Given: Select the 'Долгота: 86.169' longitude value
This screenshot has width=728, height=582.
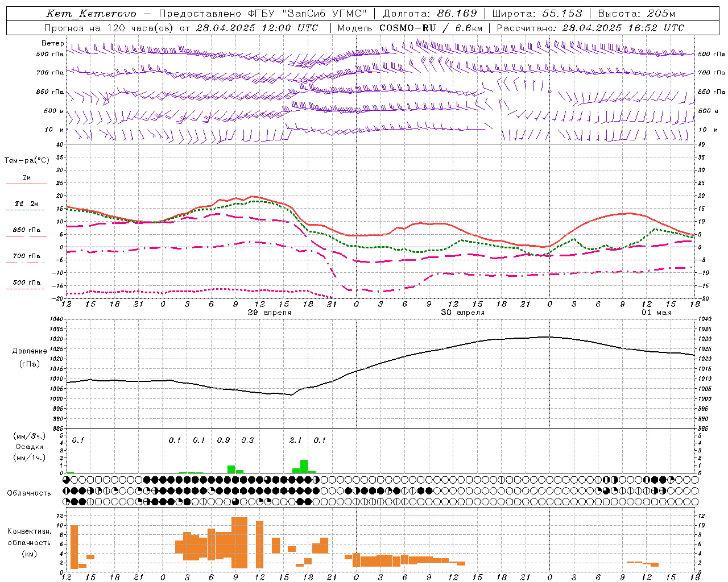Looking at the screenshot, I should click(430, 14).
